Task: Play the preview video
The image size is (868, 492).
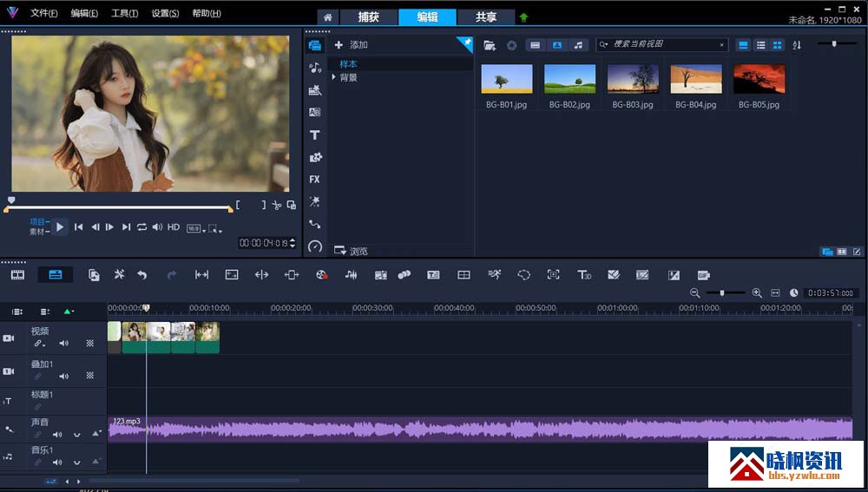Action: (x=60, y=226)
